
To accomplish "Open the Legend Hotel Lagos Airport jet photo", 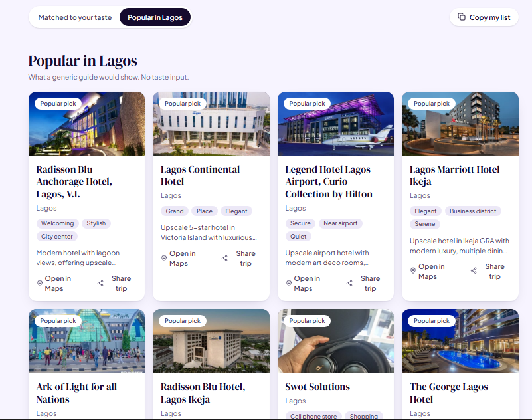I will tap(335, 124).
